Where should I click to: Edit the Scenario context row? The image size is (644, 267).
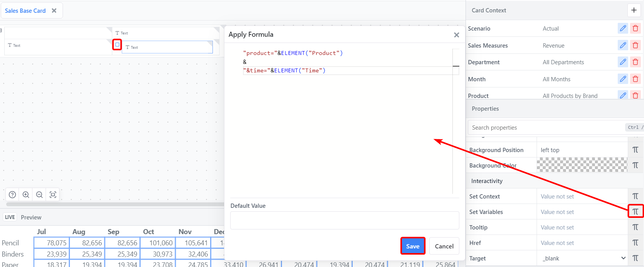(623, 28)
